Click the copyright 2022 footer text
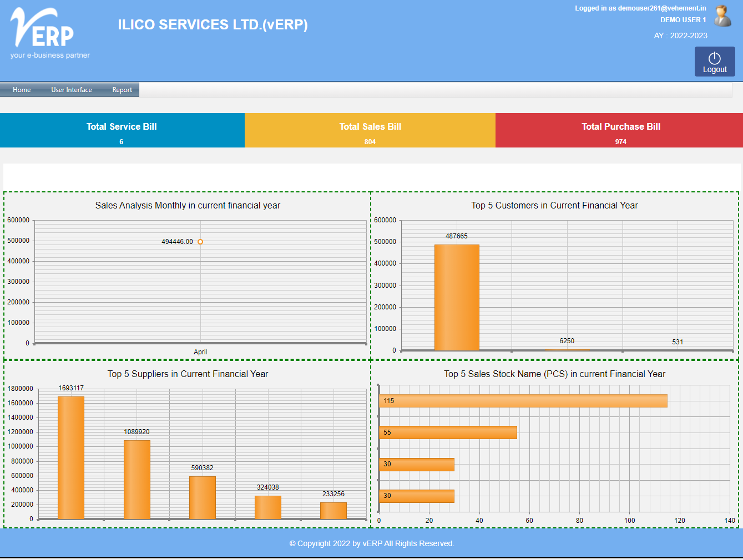 pos(372,543)
